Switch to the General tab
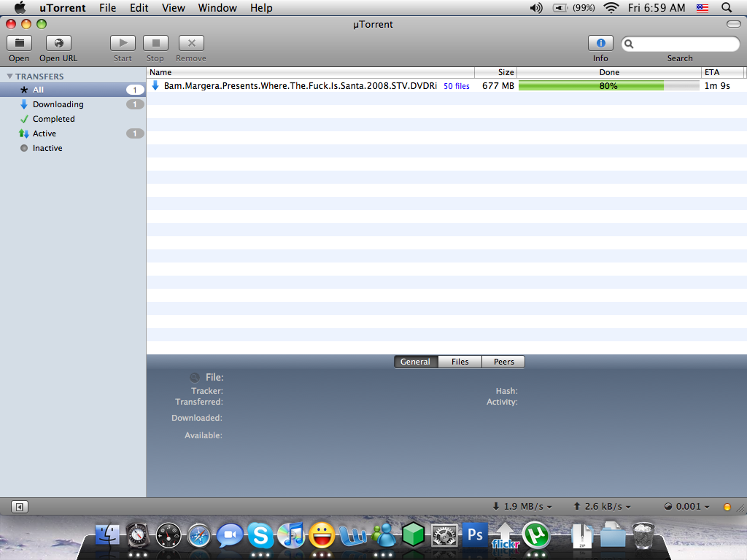Screen dimensions: 747x560 pyautogui.click(x=415, y=362)
